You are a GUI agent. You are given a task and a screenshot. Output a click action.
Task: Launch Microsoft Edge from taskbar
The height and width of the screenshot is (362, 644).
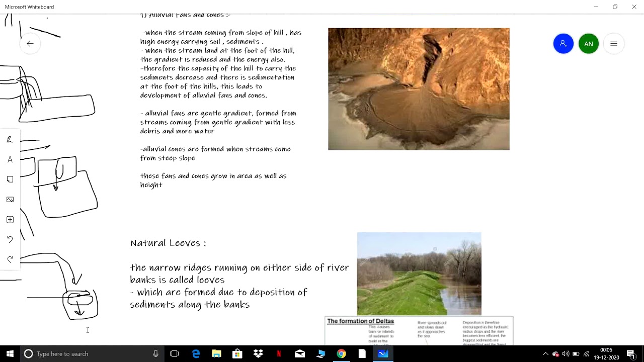click(196, 354)
